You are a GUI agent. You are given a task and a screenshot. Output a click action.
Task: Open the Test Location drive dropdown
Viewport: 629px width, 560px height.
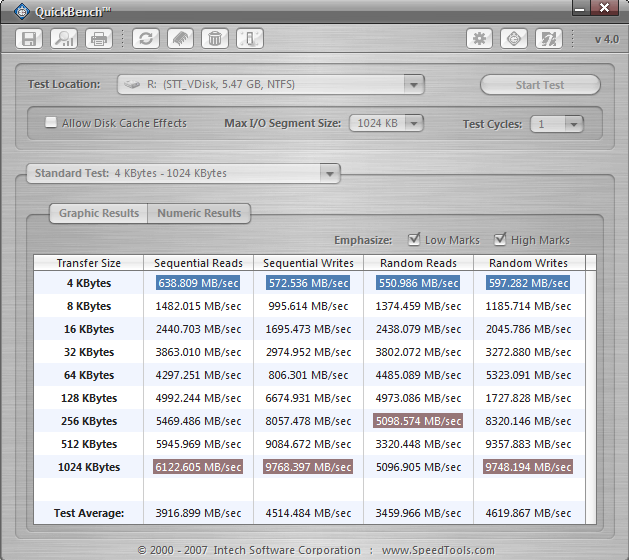[x=415, y=85]
